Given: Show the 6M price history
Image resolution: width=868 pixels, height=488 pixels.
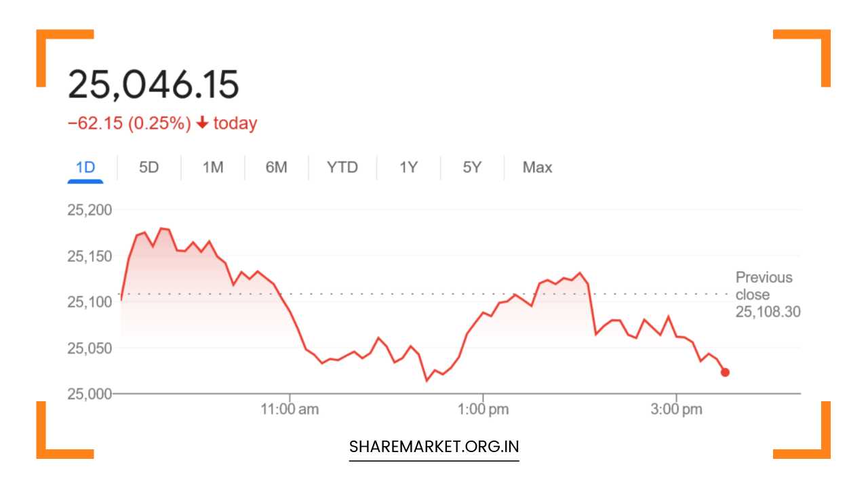Looking at the screenshot, I should (276, 167).
